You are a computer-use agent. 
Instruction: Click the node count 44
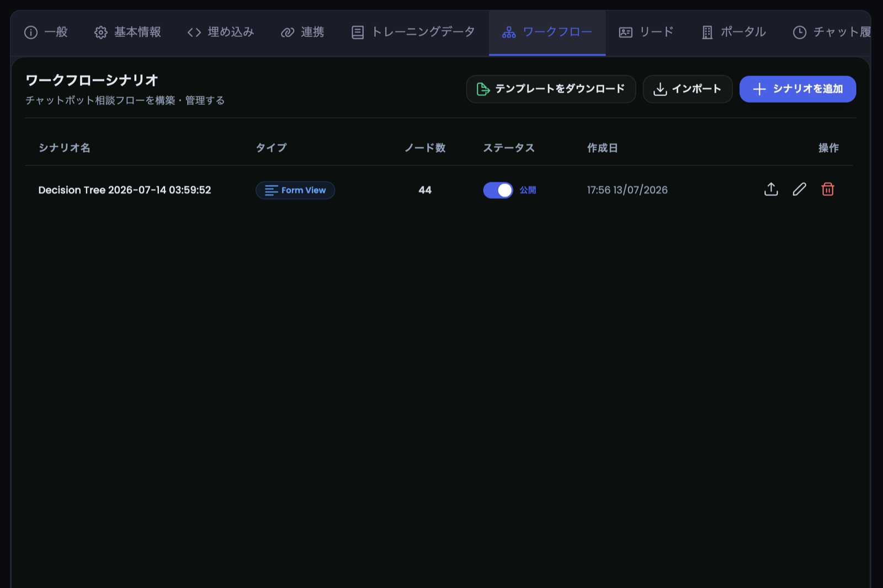click(425, 190)
